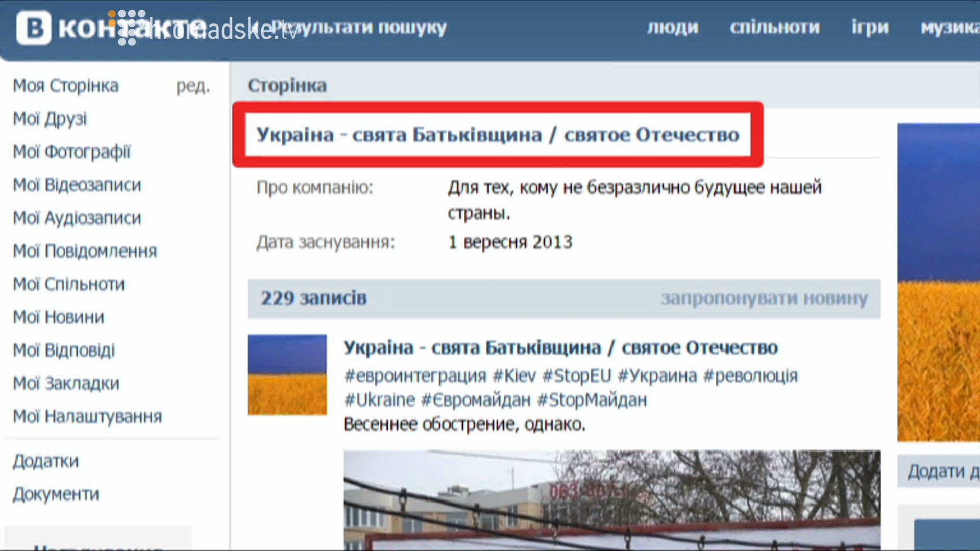Image resolution: width=980 pixels, height=551 pixels.
Task: Click hashtag #революція
Action: [x=750, y=376]
